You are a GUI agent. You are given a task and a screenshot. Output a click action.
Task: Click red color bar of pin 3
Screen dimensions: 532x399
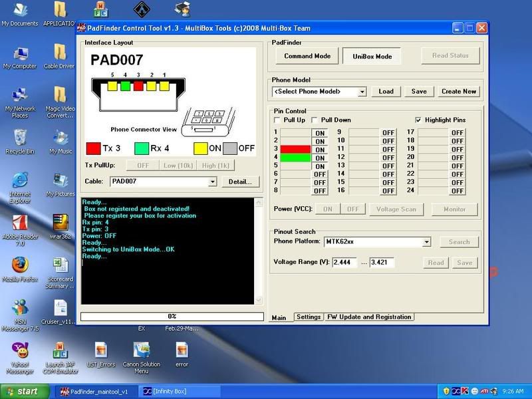pos(295,149)
